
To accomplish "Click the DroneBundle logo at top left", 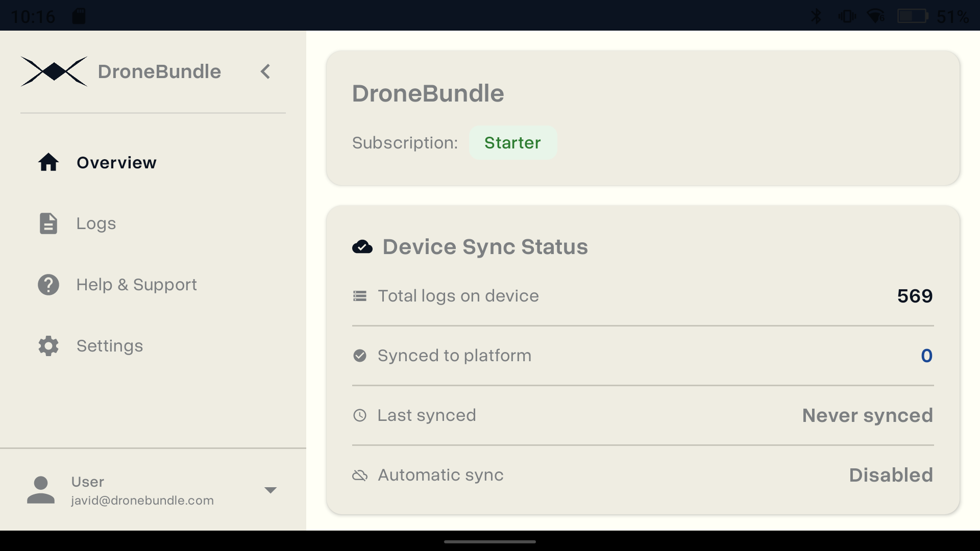I will tap(54, 71).
